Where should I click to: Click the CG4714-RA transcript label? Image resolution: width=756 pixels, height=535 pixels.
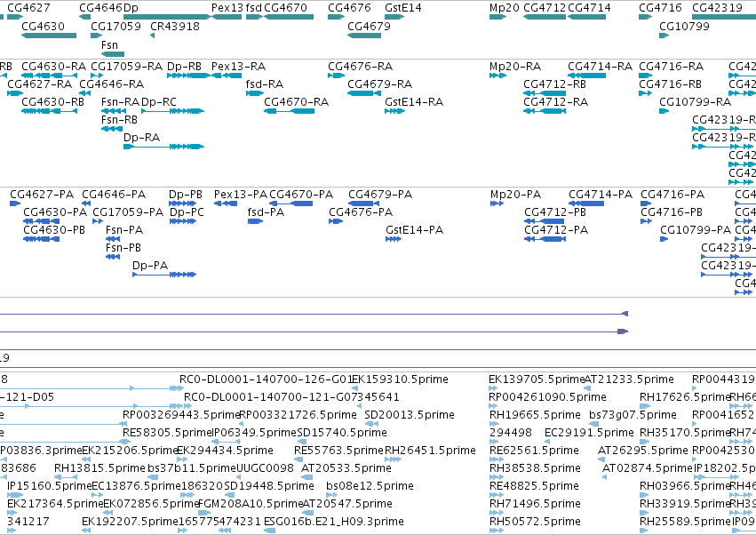point(600,66)
